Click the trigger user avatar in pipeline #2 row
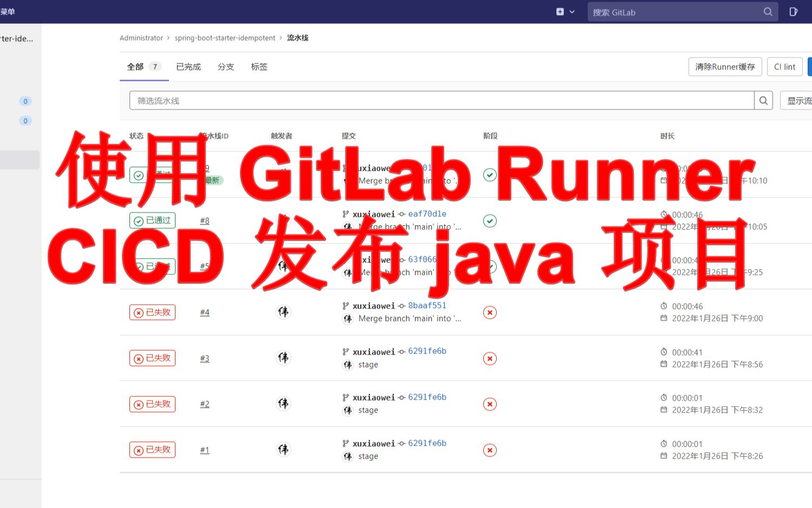The image size is (812, 508). [283, 403]
